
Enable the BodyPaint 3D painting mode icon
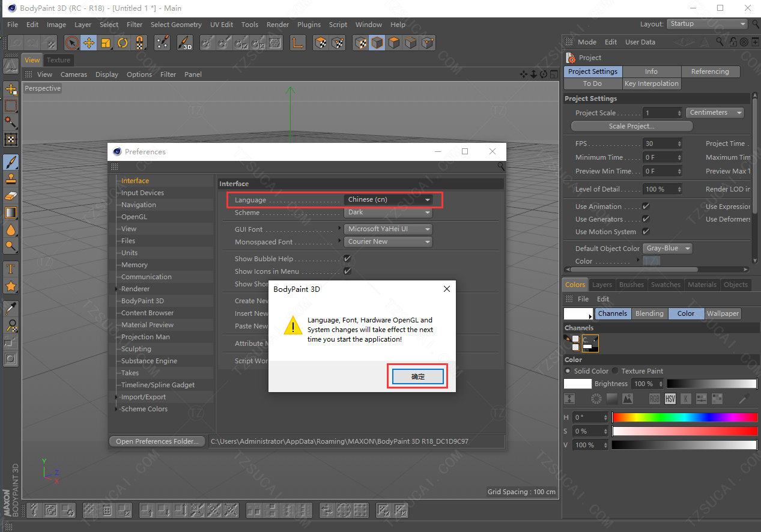pos(185,43)
